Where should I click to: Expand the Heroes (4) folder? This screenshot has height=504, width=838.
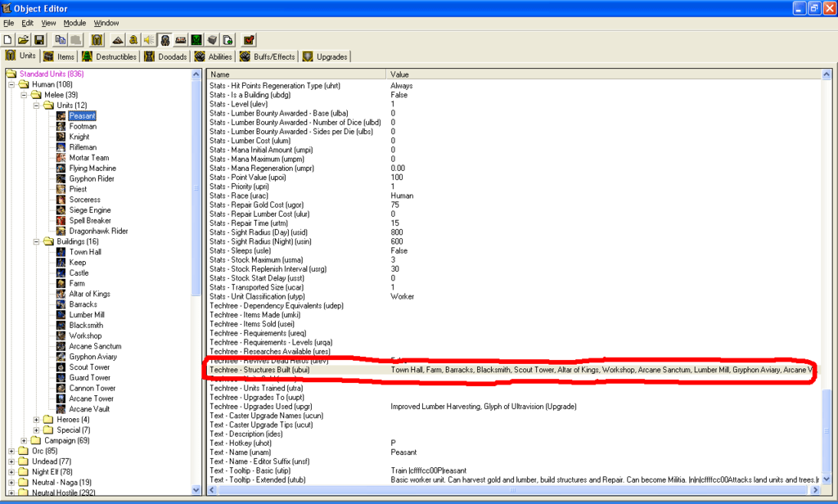[36, 420]
